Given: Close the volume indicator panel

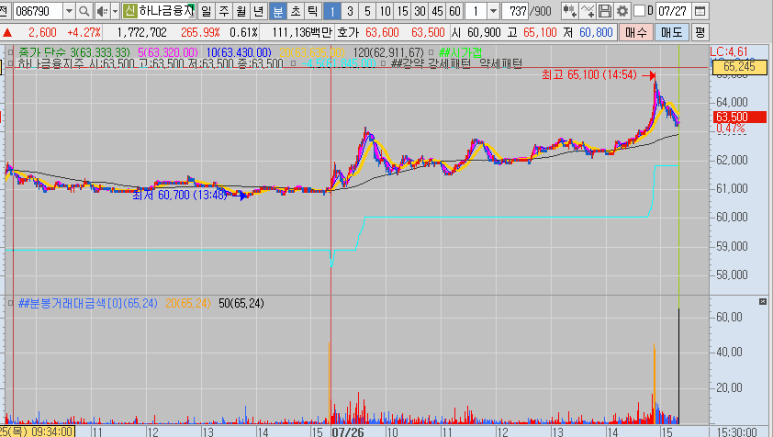Looking at the screenshot, I should (763, 301).
